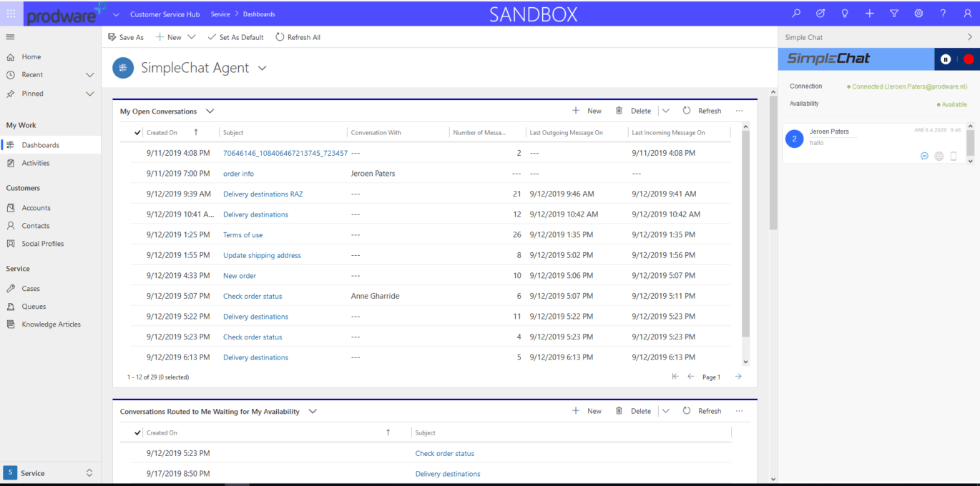Viewport: 980px width, 486px height.
Task: Open Knowledge Articles in the sidebar
Action: click(50, 324)
